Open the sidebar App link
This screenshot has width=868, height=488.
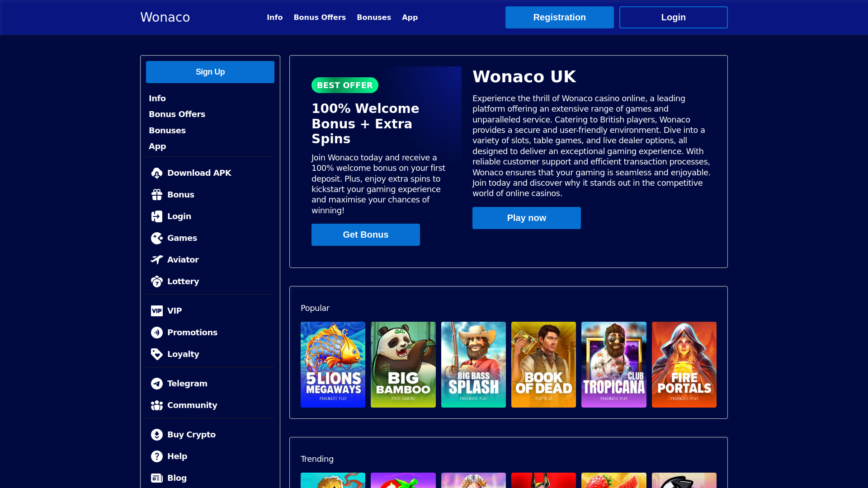[x=157, y=146]
